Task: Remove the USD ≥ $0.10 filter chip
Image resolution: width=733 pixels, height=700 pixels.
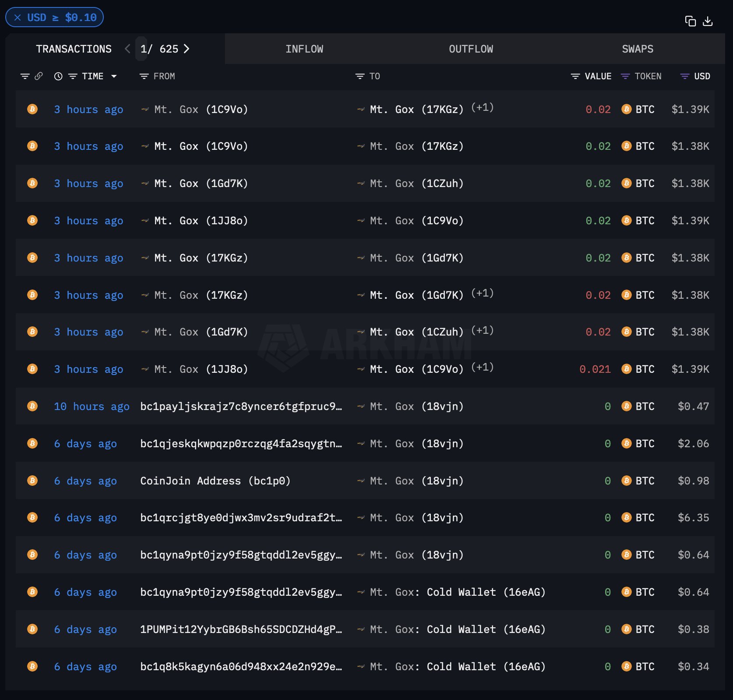Action: 18,18
